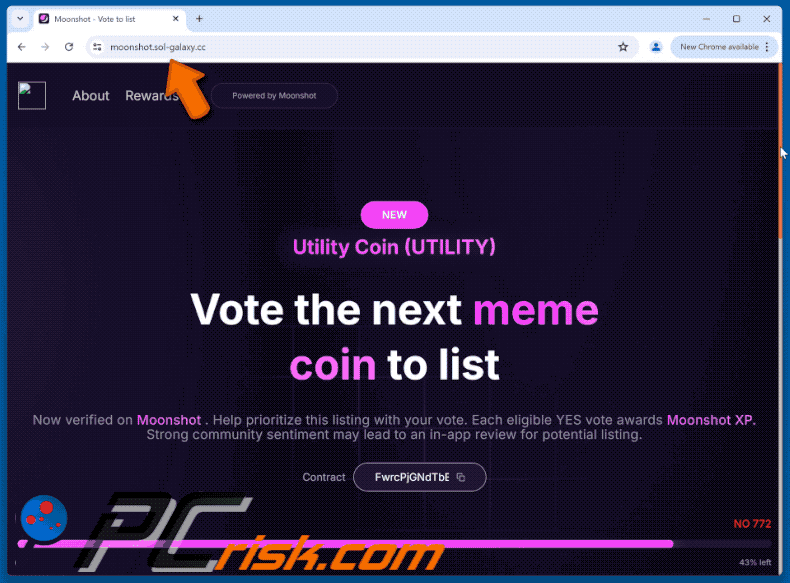Click the New Chrome available button
Image resolution: width=790 pixels, height=583 pixels.
[719, 47]
